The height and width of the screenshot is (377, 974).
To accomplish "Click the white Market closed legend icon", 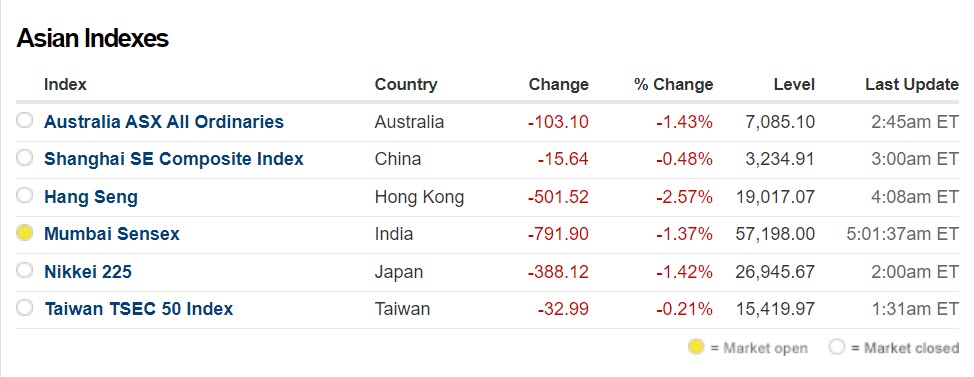I will 837,347.
